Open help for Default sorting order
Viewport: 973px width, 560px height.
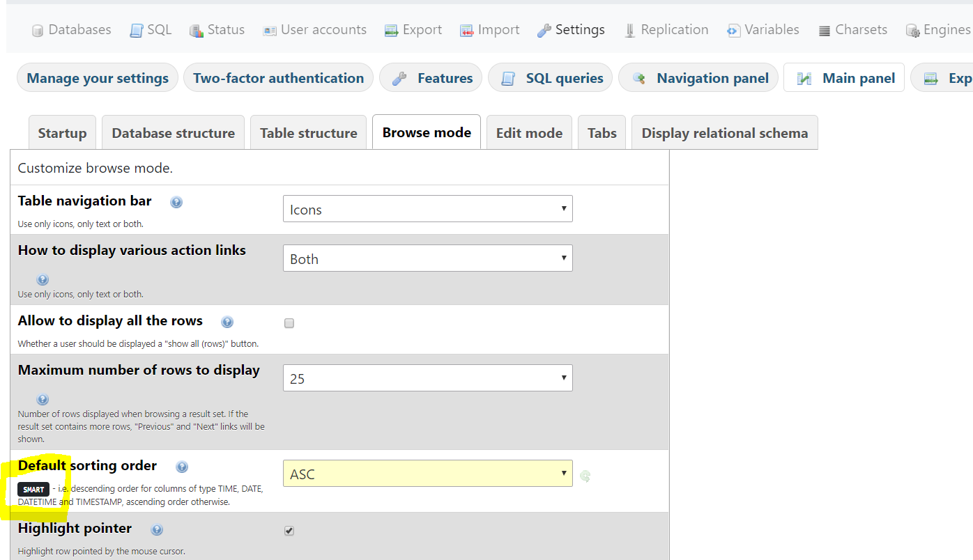point(182,467)
